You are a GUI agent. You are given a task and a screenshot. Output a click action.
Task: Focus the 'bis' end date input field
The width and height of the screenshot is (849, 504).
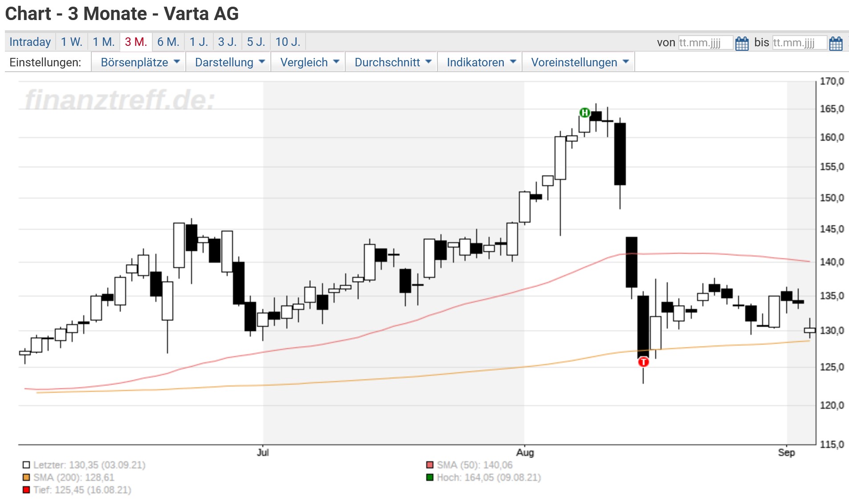tap(800, 43)
